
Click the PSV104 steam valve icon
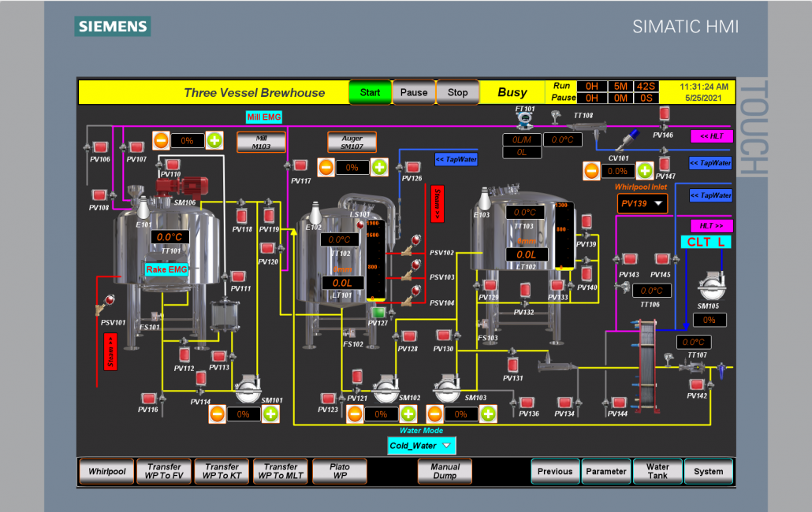pos(412,295)
